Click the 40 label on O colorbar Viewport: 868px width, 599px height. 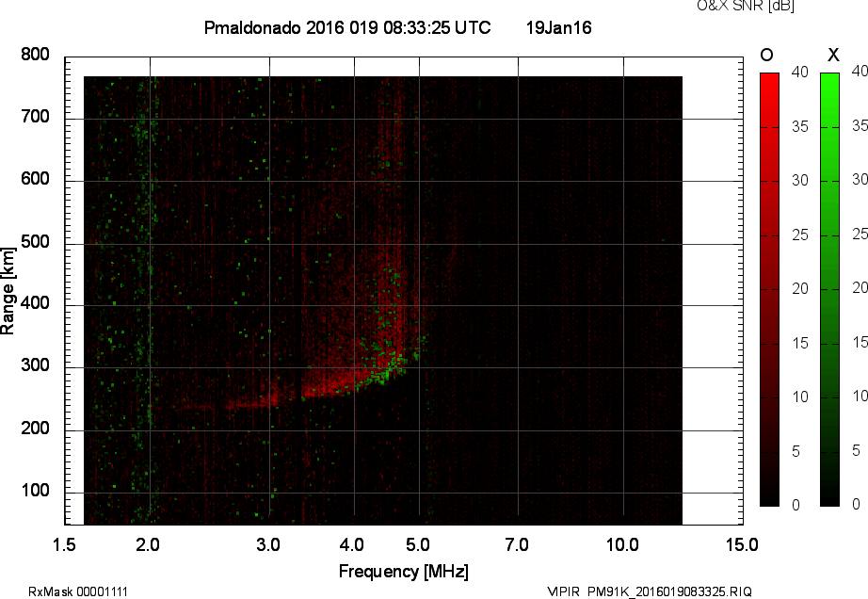point(799,72)
